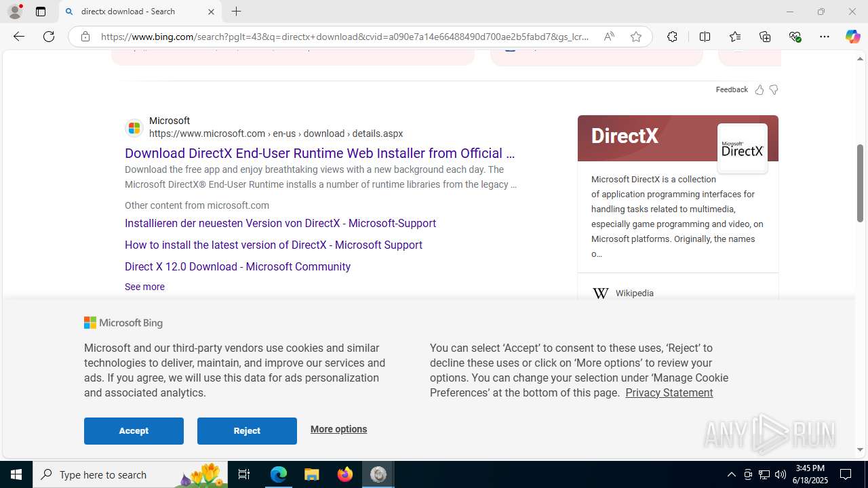Image resolution: width=868 pixels, height=488 pixels.
Task: Open the Privacy Statement link
Action: tap(669, 392)
